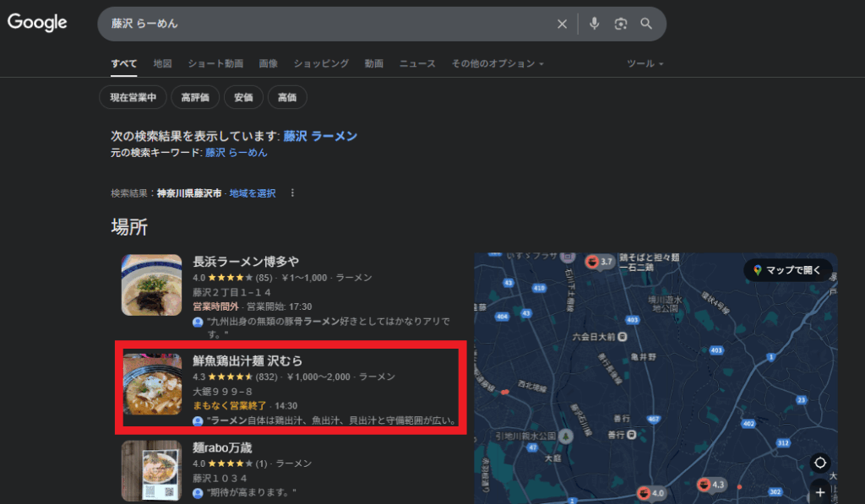865x504 pixels.
Task: Click the 大庭 label on the map
Action: pyautogui.click(x=552, y=458)
